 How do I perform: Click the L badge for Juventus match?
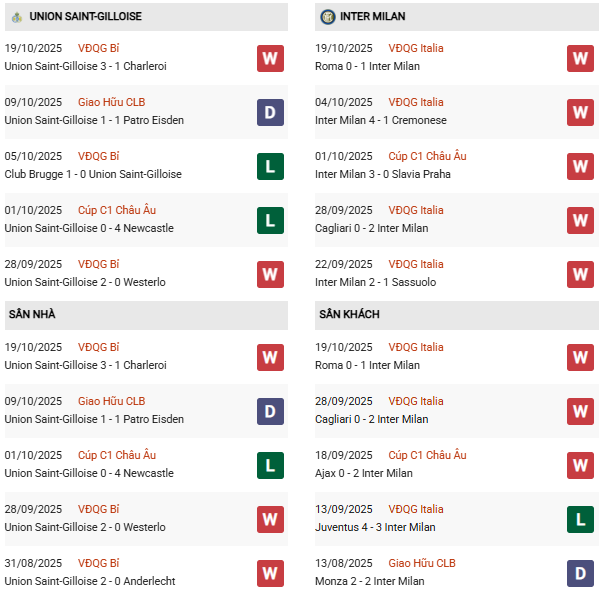[580, 518]
